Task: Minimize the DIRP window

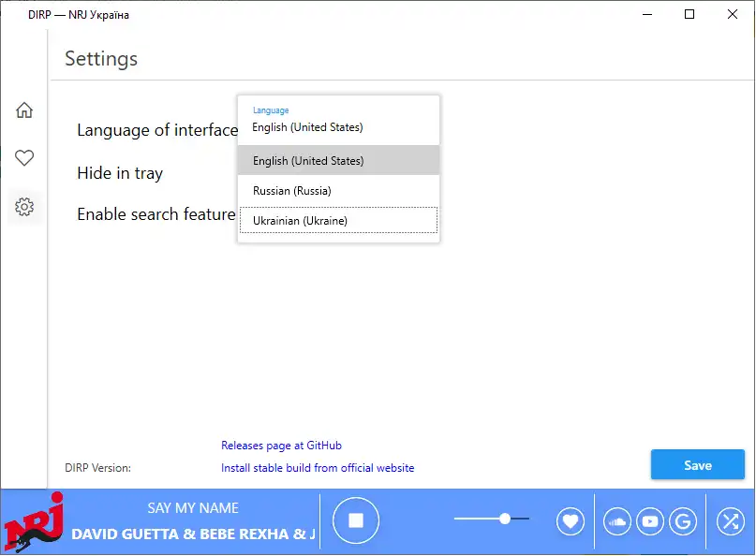Action: [647, 14]
